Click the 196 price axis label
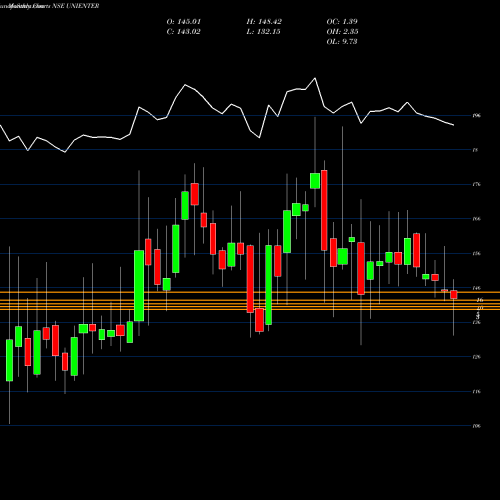This screenshot has width=500, height=500. [x=477, y=116]
